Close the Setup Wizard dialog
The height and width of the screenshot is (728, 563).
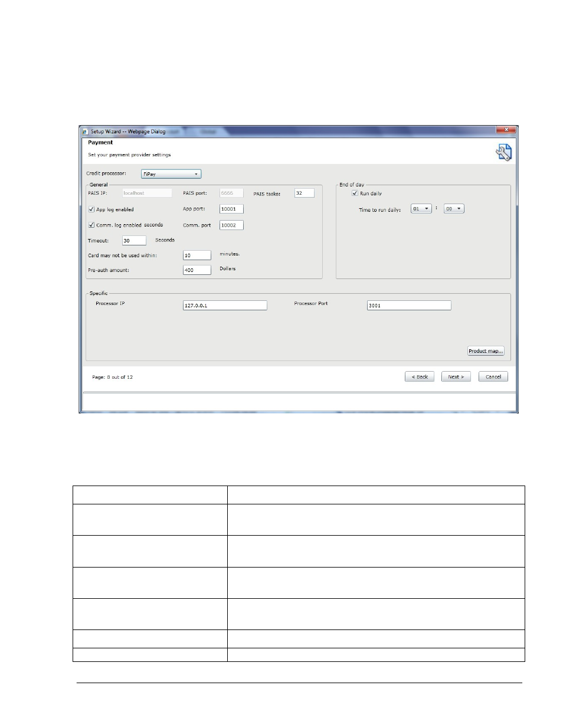tap(506, 130)
